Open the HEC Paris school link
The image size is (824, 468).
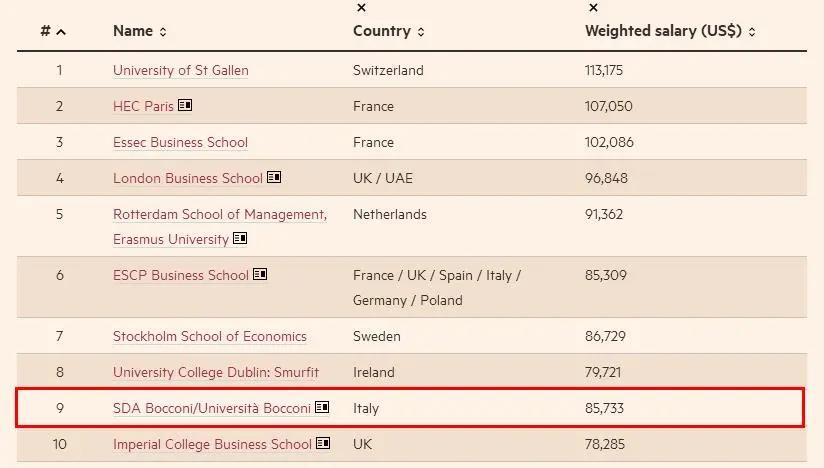point(143,106)
